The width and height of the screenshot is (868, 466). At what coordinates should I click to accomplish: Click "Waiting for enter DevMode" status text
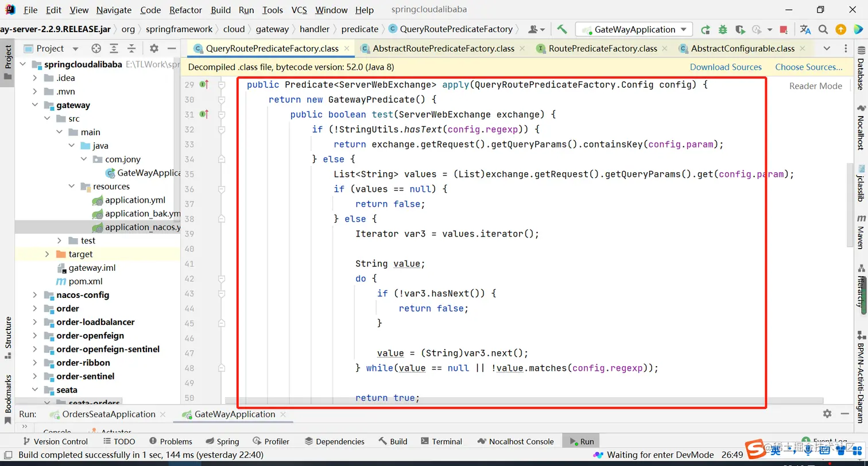click(660, 455)
